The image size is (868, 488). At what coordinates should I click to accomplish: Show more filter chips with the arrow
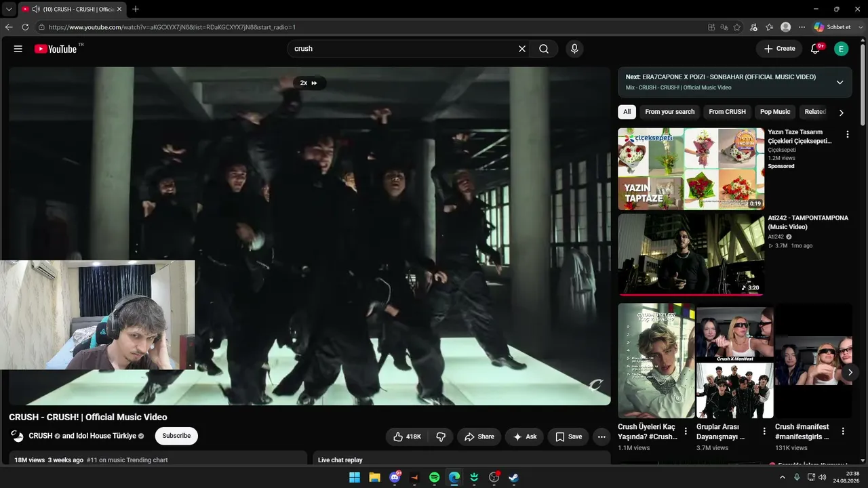[842, 113]
